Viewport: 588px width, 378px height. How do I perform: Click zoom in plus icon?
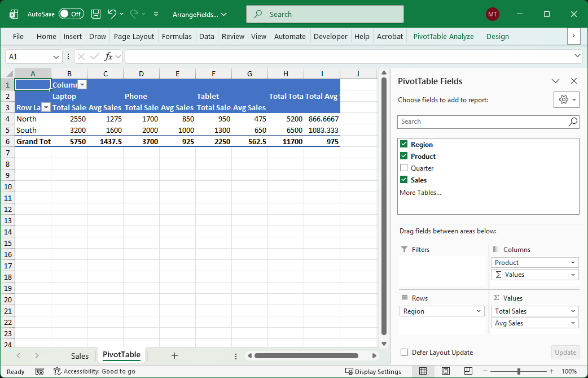click(x=552, y=371)
